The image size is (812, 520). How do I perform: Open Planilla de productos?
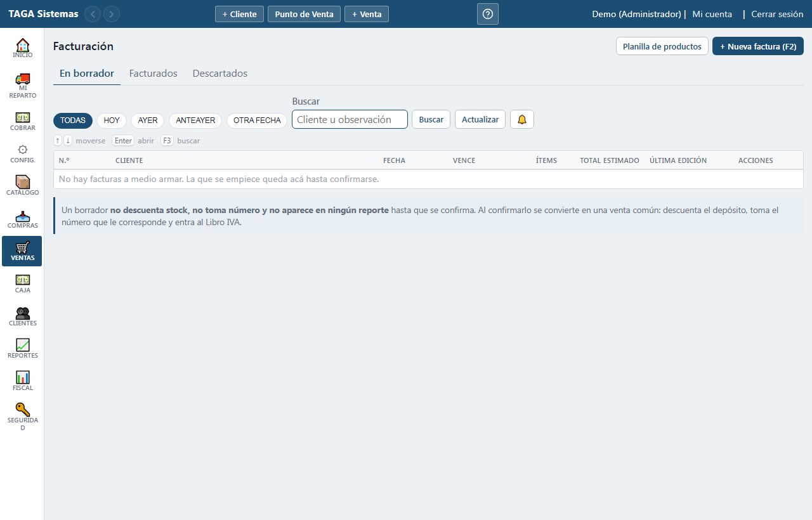pyautogui.click(x=662, y=46)
